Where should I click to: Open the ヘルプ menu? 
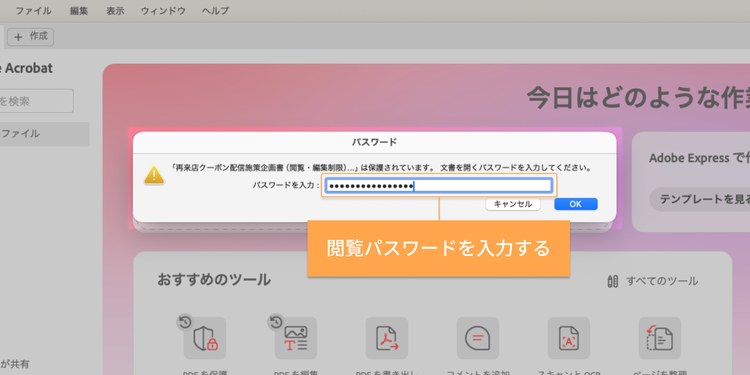pyautogui.click(x=215, y=11)
